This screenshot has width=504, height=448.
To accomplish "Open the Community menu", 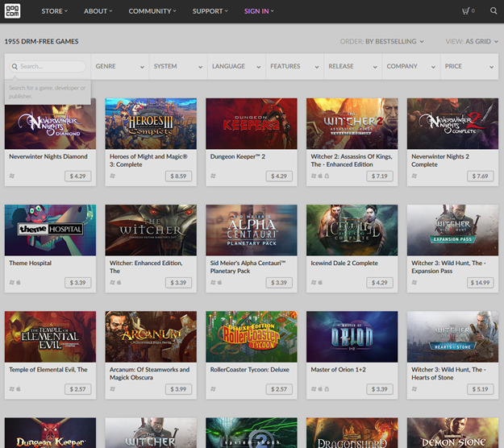I will point(153,11).
